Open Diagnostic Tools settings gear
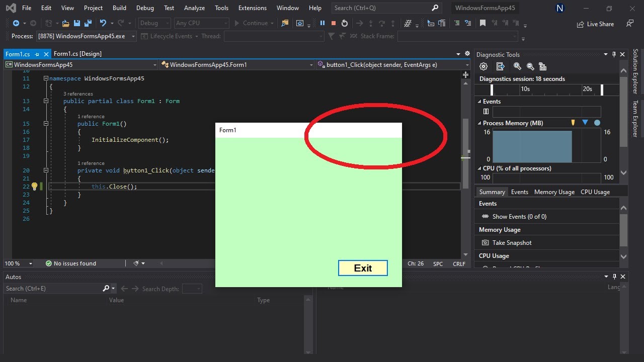Viewport: 644px width, 362px height. [x=484, y=66]
